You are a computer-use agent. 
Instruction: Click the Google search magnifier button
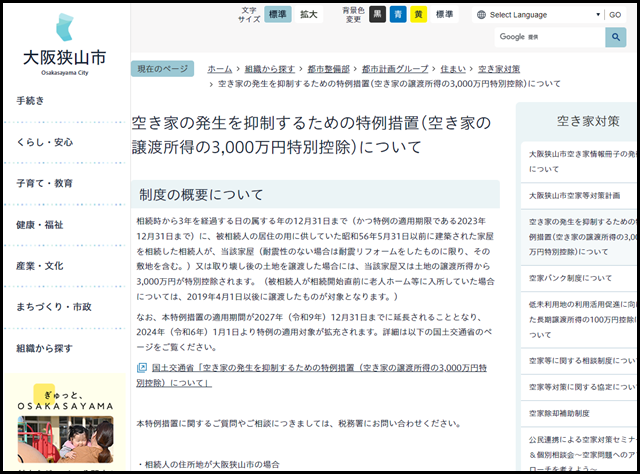point(616,37)
